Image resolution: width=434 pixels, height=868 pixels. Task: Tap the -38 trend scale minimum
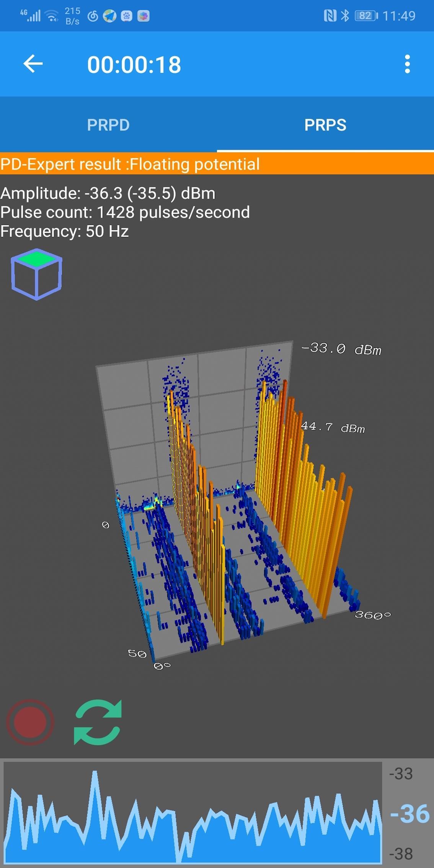coord(401,854)
